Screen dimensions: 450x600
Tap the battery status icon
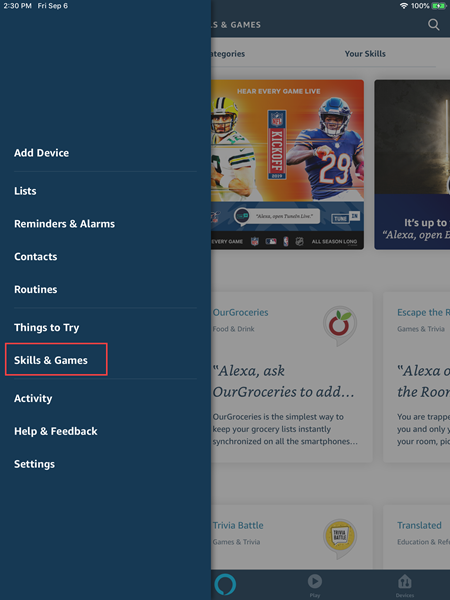(x=439, y=6)
